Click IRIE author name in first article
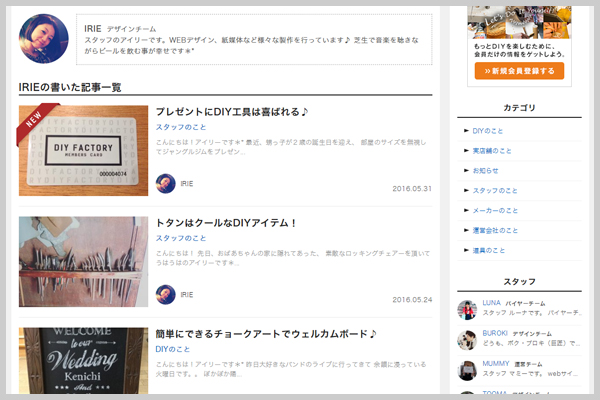 coord(187,184)
